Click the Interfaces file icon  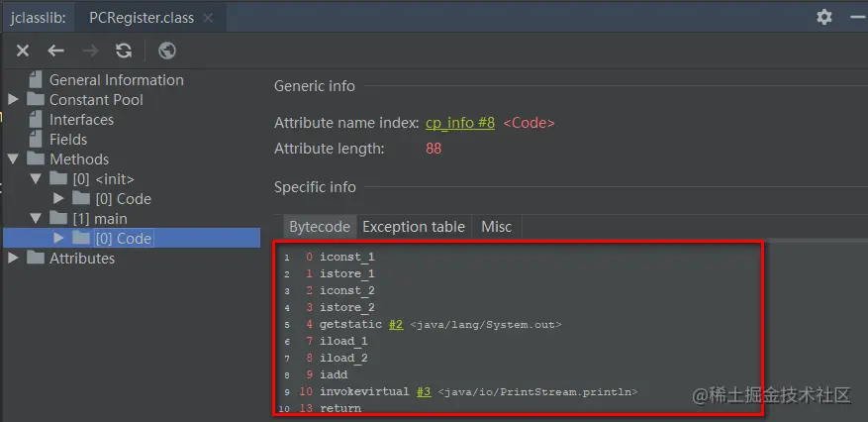click(37, 120)
